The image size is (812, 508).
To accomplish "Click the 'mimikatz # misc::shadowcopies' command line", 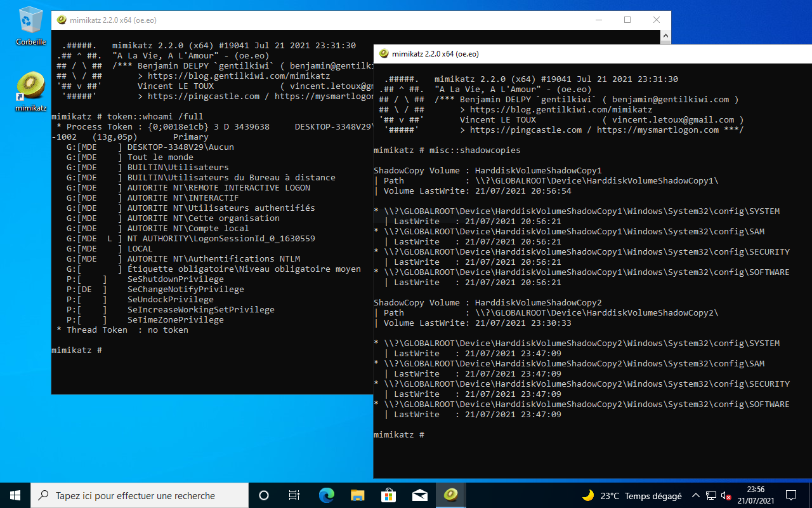I will [447, 150].
